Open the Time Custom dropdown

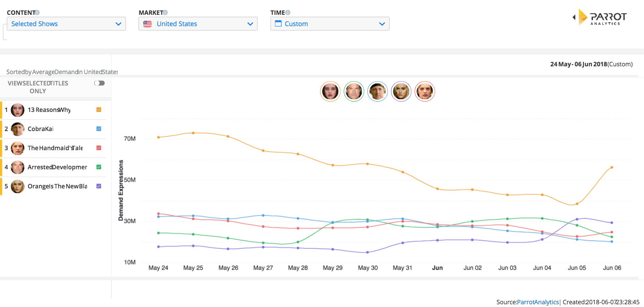pos(330,24)
